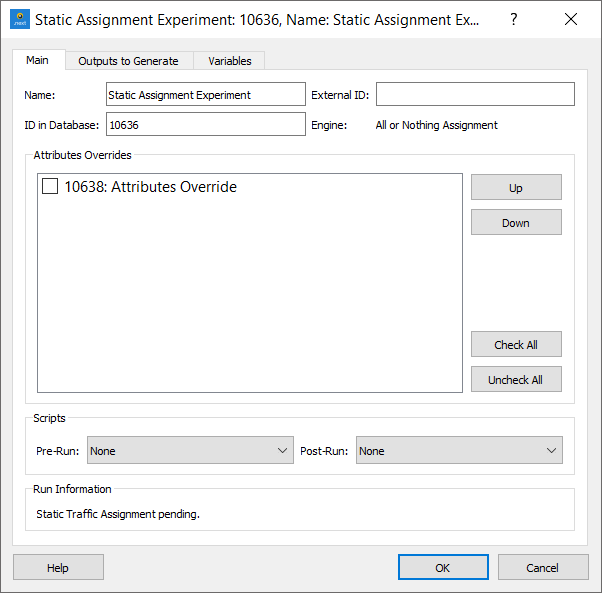The width and height of the screenshot is (602, 593).
Task: Open Help from the bottom button
Action: coord(58,567)
